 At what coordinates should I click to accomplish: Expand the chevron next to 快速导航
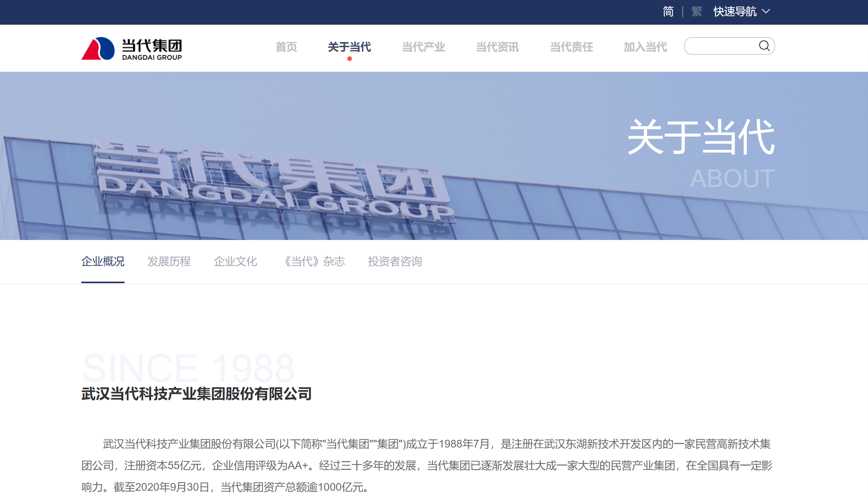pyautogui.click(x=767, y=12)
